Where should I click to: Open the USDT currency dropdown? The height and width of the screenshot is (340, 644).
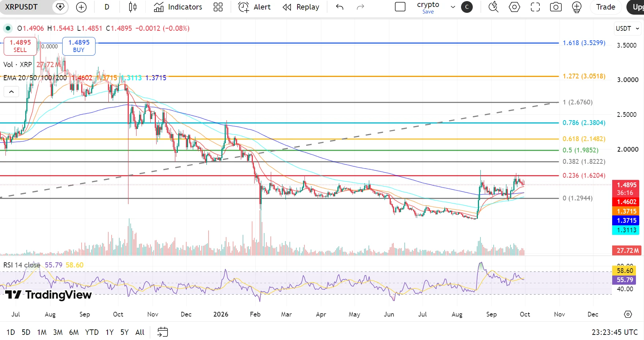pyautogui.click(x=627, y=29)
